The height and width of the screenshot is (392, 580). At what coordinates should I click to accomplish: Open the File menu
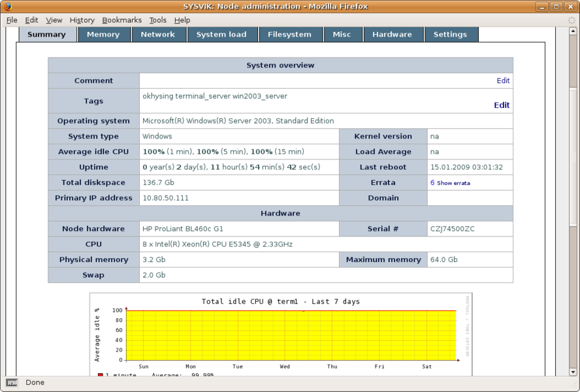tap(12, 20)
